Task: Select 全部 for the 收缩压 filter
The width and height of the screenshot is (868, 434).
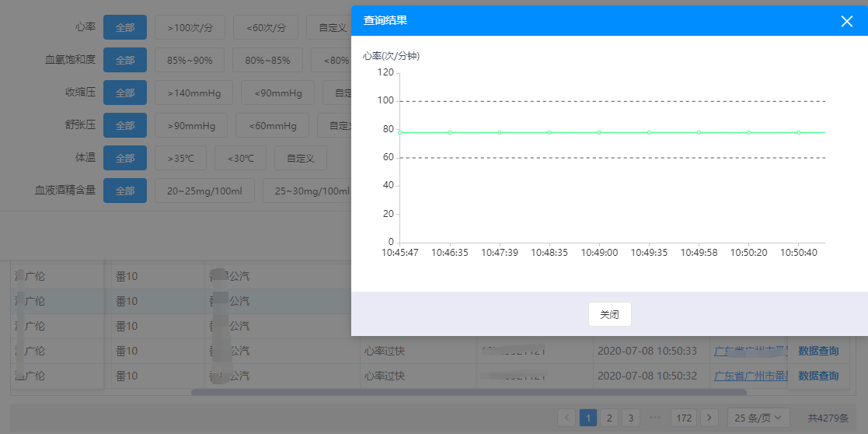Action: pyautogui.click(x=125, y=93)
